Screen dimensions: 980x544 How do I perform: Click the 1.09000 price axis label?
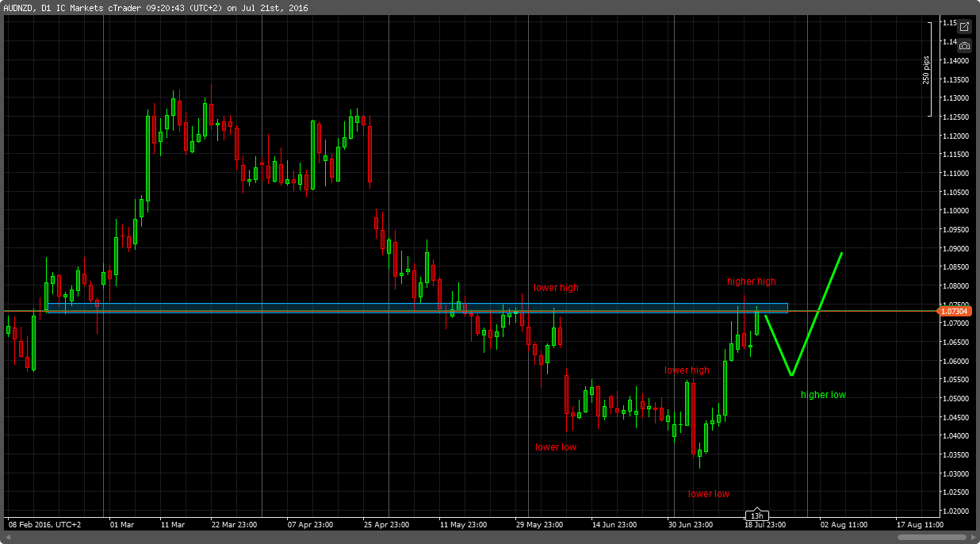pos(957,248)
